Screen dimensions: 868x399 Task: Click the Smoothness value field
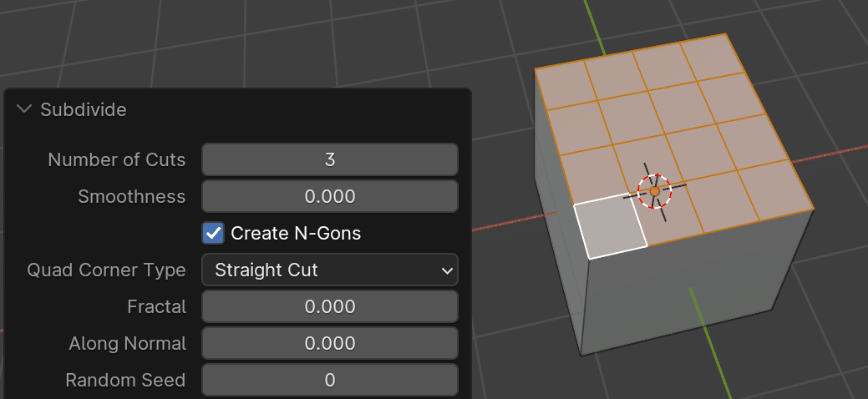(x=330, y=196)
